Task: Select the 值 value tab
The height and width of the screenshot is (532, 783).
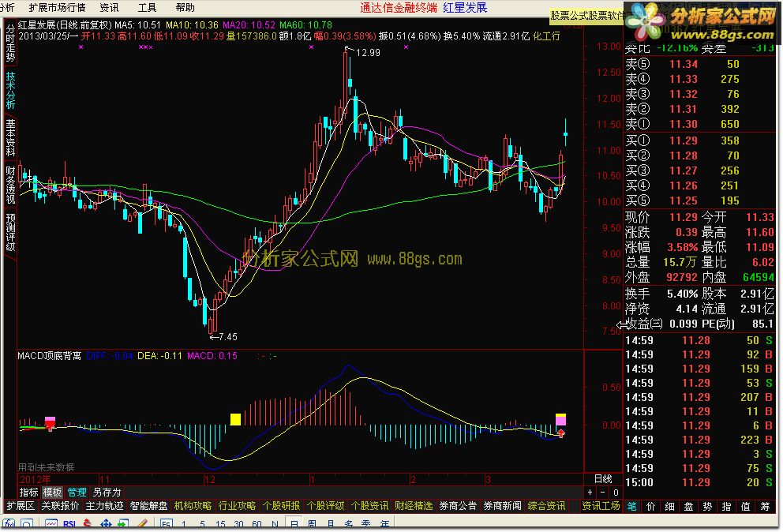Action: pos(746,506)
